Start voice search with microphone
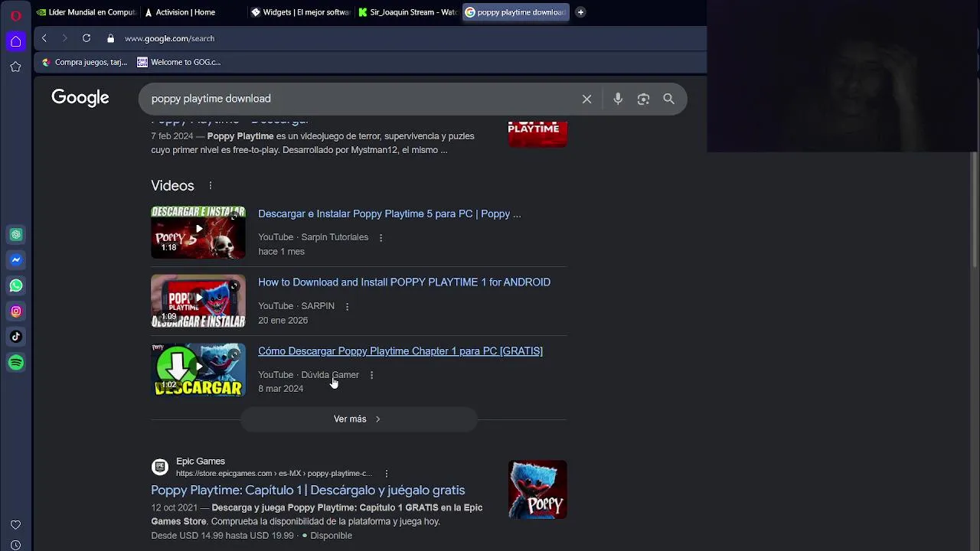 pyautogui.click(x=618, y=99)
